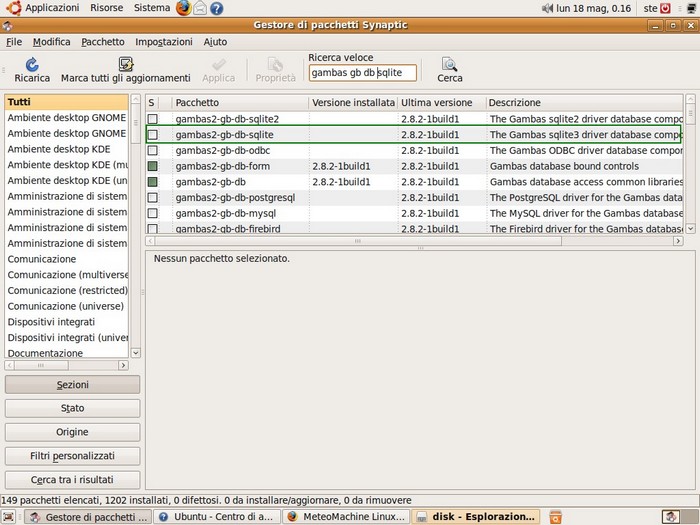
Task: Open the Impostazioni menu
Action: pos(164,42)
